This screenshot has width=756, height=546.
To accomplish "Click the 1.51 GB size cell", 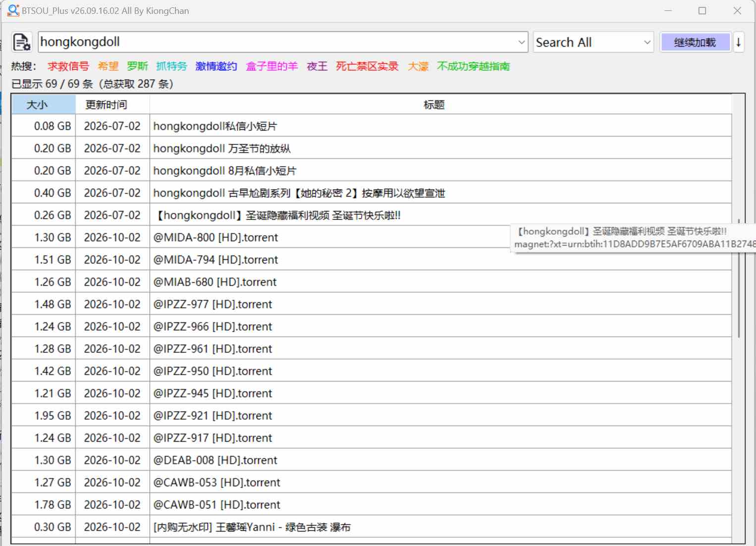I will click(44, 260).
